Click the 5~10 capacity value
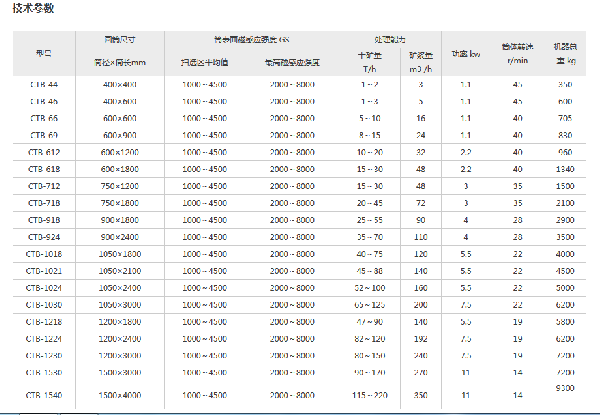Screen dimensions: 600x415 tap(370, 118)
